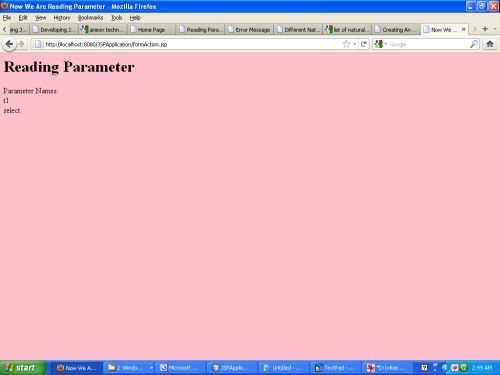The width and height of the screenshot is (500, 375).
Task: Open the Bookmarks menu
Action: (x=90, y=18)
